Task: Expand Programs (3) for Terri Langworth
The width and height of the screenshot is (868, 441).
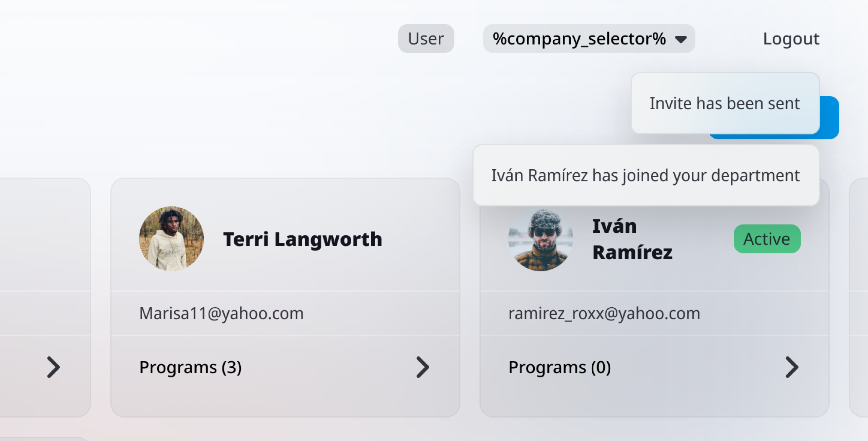Action: click(x=190, y=367)
